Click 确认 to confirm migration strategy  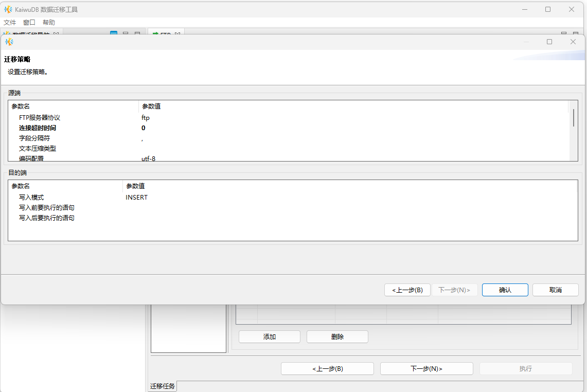(x=505, y=290)
